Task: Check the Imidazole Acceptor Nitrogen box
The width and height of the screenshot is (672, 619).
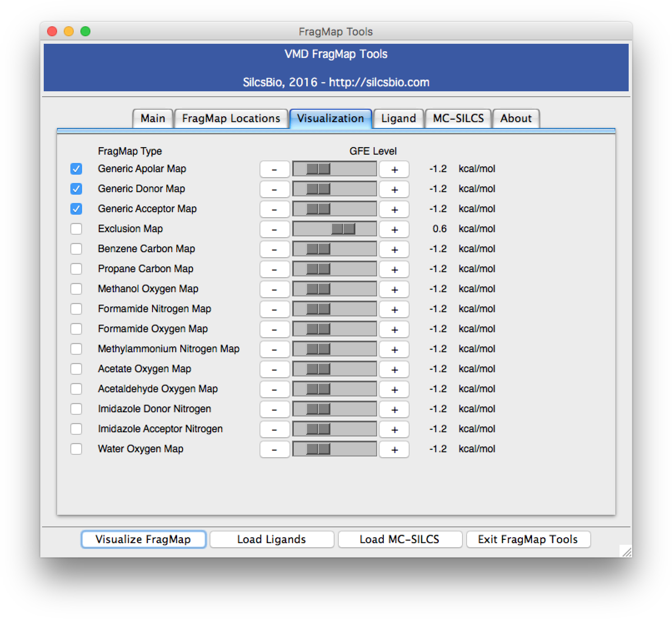Action: tap(76, 429)
